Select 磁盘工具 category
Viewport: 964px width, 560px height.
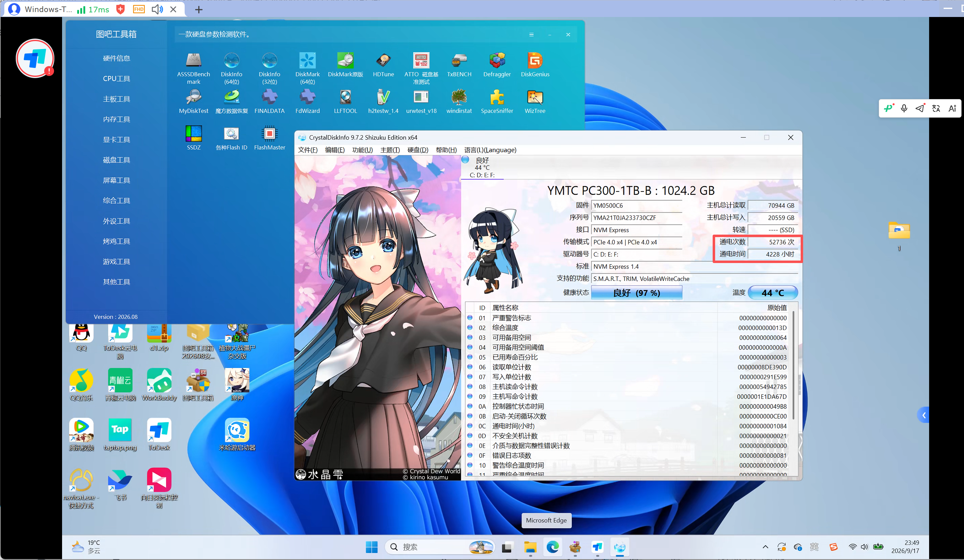116,160
